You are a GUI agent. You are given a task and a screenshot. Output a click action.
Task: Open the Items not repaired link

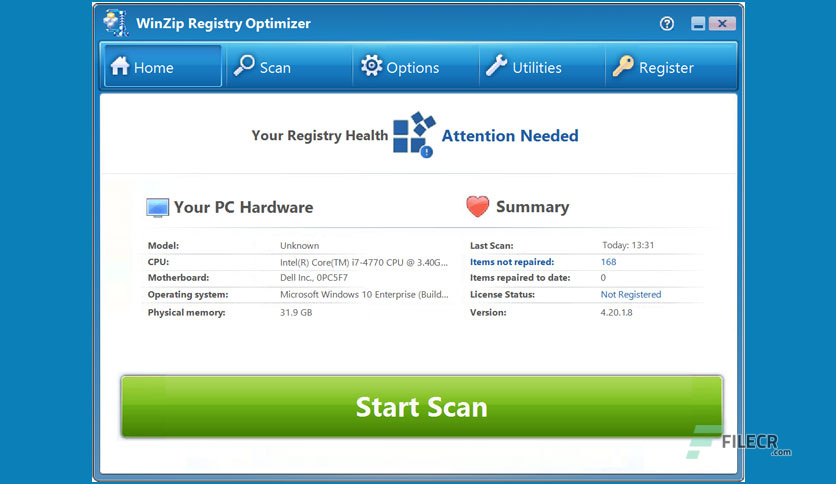pyautogui.click(x=512, y=262)
